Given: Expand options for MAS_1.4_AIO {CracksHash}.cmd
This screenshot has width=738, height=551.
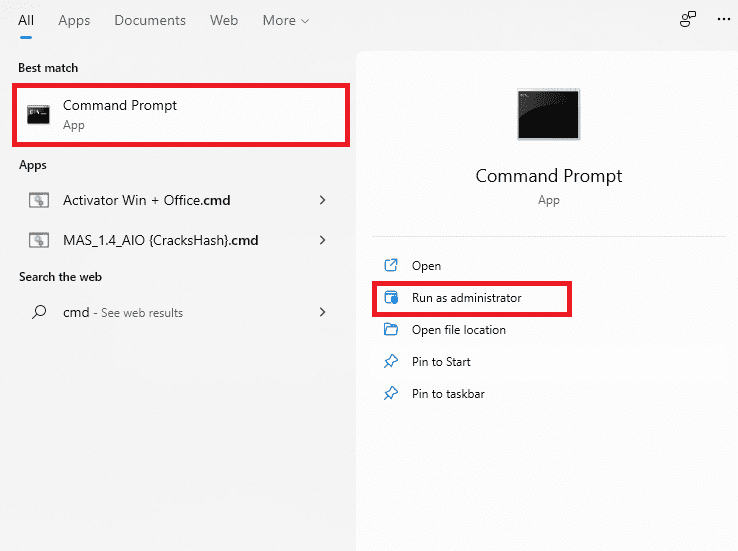Looking at the screenshot, I should coord(322,240).
